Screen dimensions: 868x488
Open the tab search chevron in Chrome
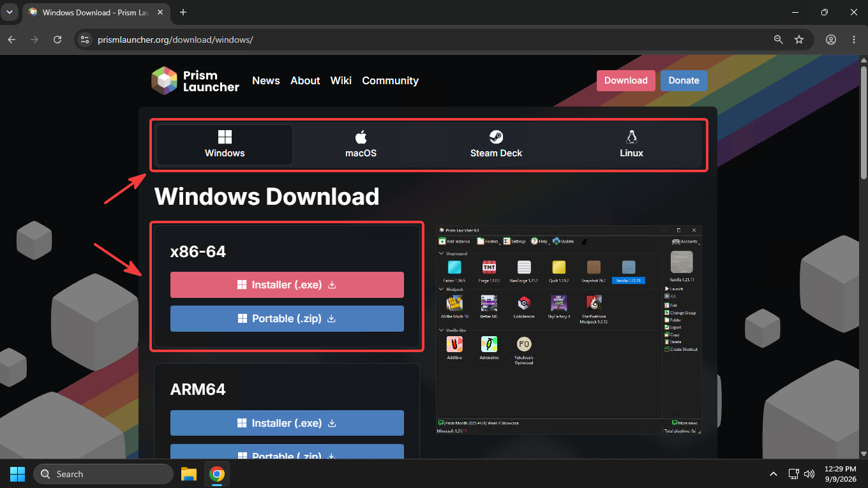tap(10, 12)
